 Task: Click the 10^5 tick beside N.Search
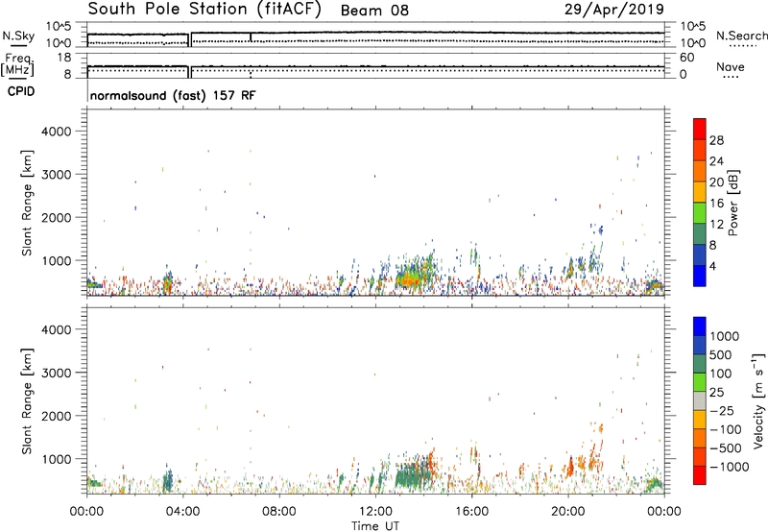tap(693, 27)
